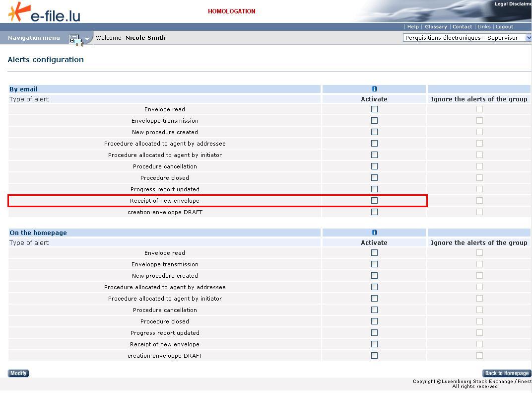This screenshot has width=532, height=393.
Task: Ignore group homepage alerts for creation enveloppe DRAFT
Action: [x=479, y=356]
